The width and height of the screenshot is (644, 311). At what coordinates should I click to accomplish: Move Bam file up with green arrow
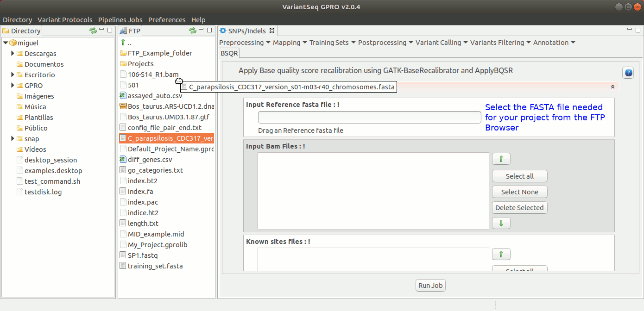[501, 159]
